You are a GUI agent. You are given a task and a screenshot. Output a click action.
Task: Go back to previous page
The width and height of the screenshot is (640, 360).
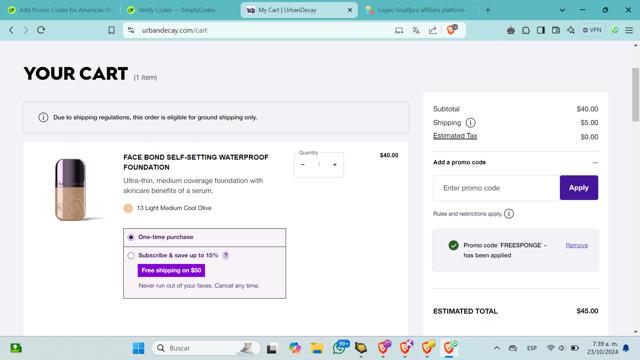(x=11, y=30)
